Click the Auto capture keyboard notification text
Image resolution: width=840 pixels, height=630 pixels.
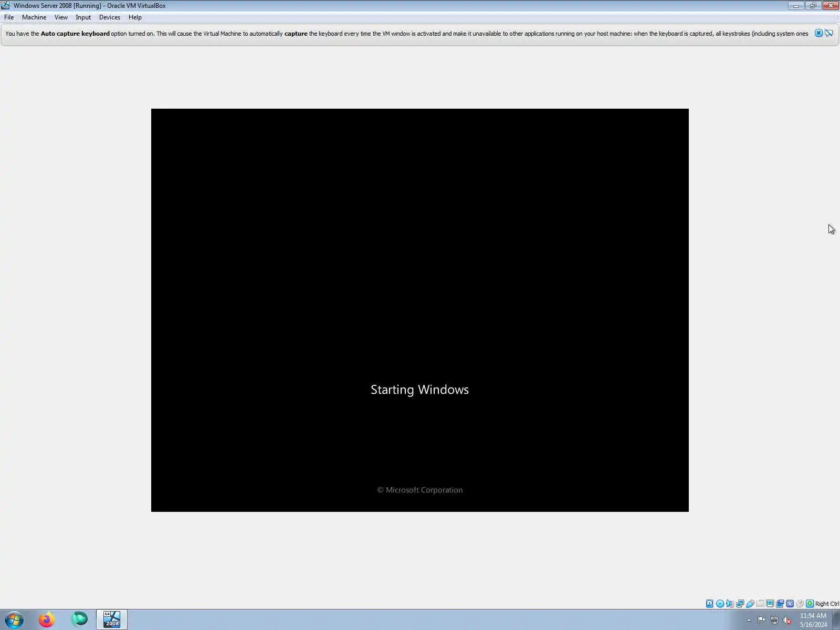[x=407, y=34]
